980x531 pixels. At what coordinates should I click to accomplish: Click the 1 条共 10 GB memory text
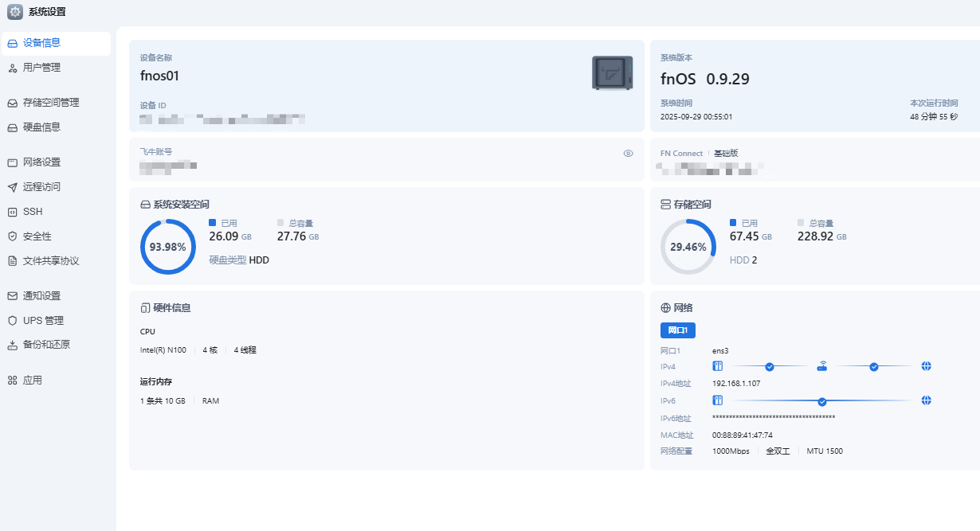pyautogui.click(x=163, y=400)
